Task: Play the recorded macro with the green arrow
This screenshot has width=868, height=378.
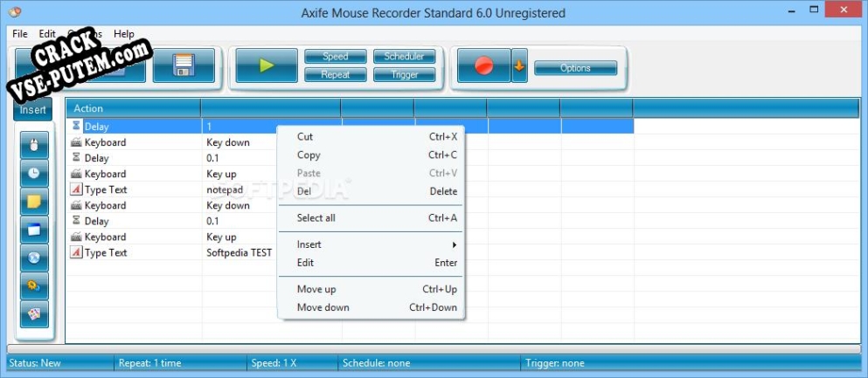Action: (267, 65)
